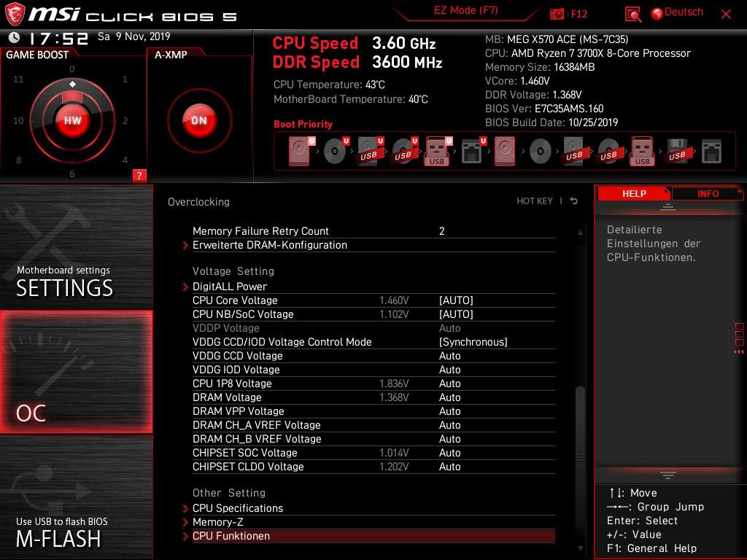This screenshot has width=747, height=560.
Task: Click the help panel bottom grip handle
Action: click(x=668, y=474)
